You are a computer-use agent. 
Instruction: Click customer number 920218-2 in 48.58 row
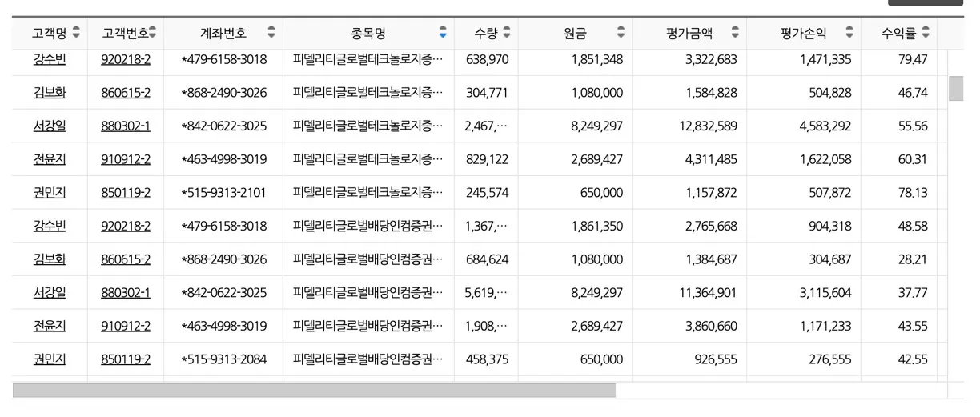click(x=126, y=227)
